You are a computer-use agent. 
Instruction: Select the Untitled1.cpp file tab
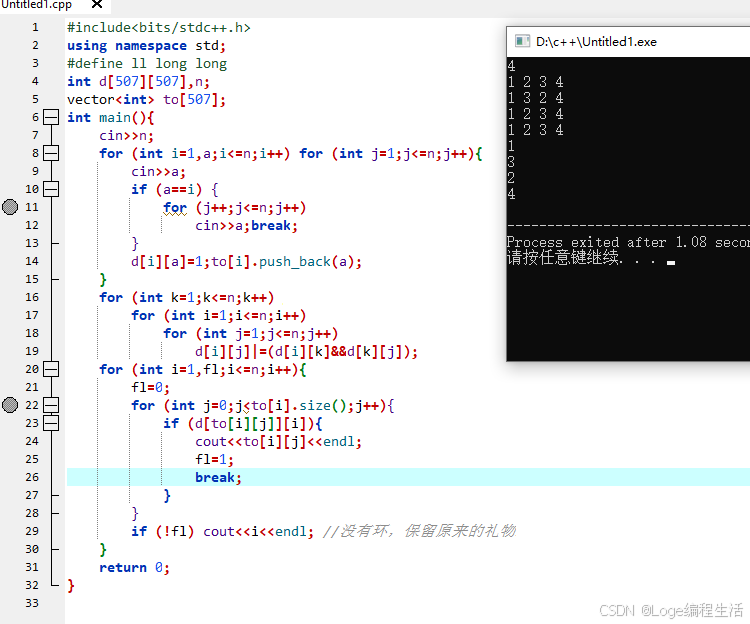click(x=37, y=5)
